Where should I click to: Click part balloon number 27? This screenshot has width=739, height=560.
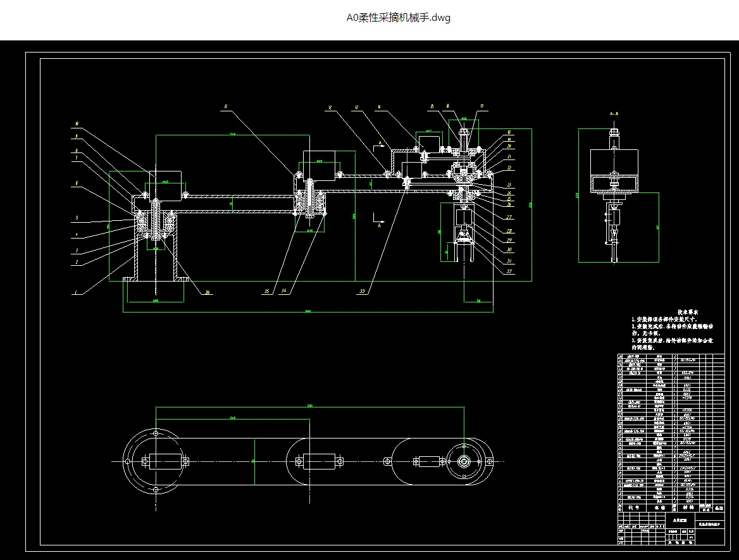(x=509, y=217)
